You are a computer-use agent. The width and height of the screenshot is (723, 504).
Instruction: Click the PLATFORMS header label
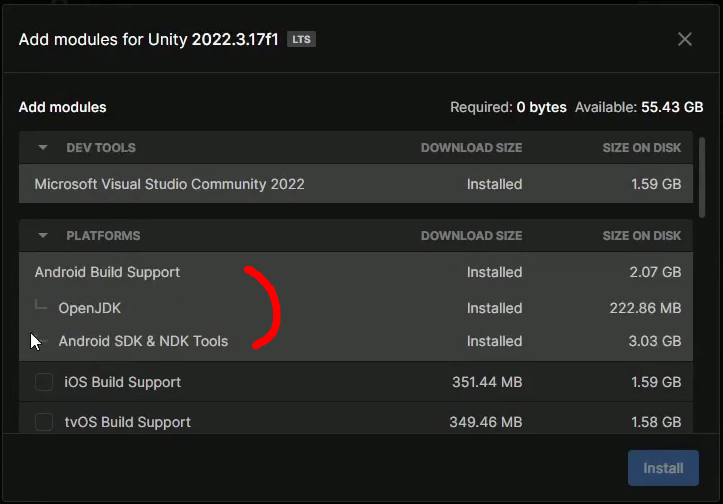coord(103,236)
